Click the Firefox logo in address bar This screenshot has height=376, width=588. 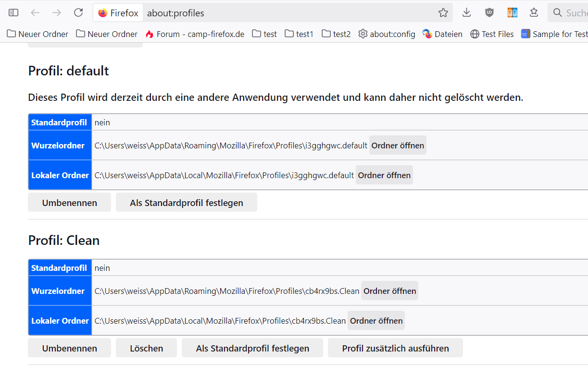103,13
